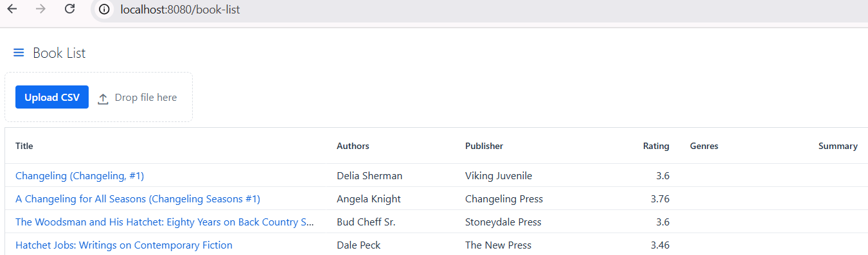The height and width of the screenshot is (255, 868).
Task: Open Changeling (Changeling, #1) book link
Action: tap(80, 175)
